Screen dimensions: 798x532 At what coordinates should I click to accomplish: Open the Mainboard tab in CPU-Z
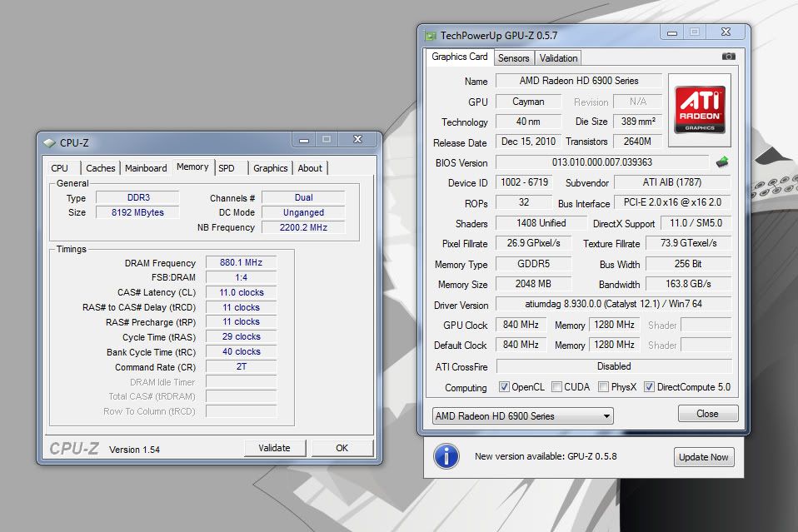click(146, 168)
